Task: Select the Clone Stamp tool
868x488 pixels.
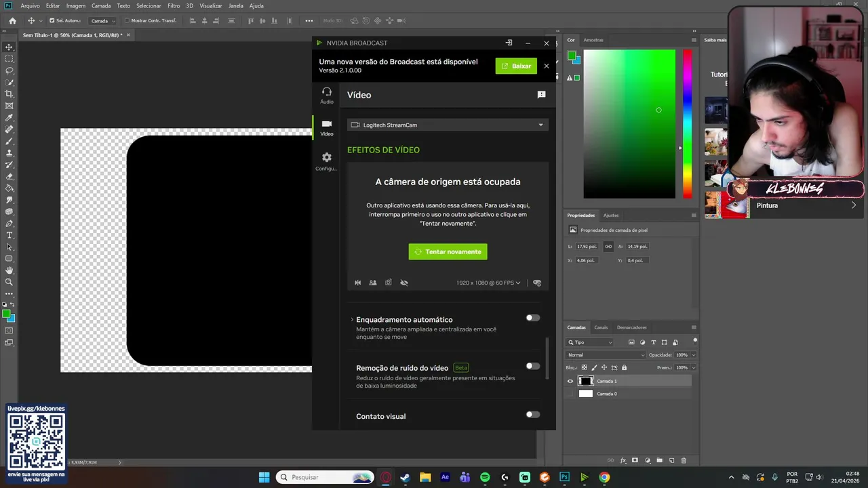Action: pyautogui.click(x=9, y=153)
